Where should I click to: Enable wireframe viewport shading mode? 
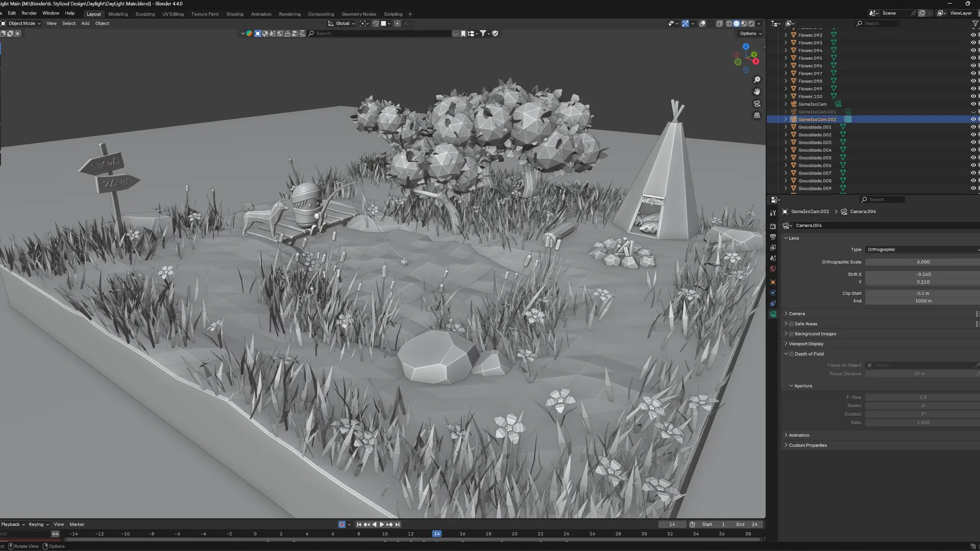click(x=729, y=23)
